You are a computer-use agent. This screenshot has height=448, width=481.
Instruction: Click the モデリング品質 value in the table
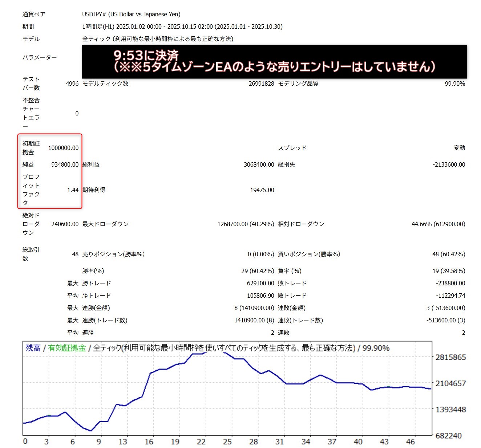[455, 84]
